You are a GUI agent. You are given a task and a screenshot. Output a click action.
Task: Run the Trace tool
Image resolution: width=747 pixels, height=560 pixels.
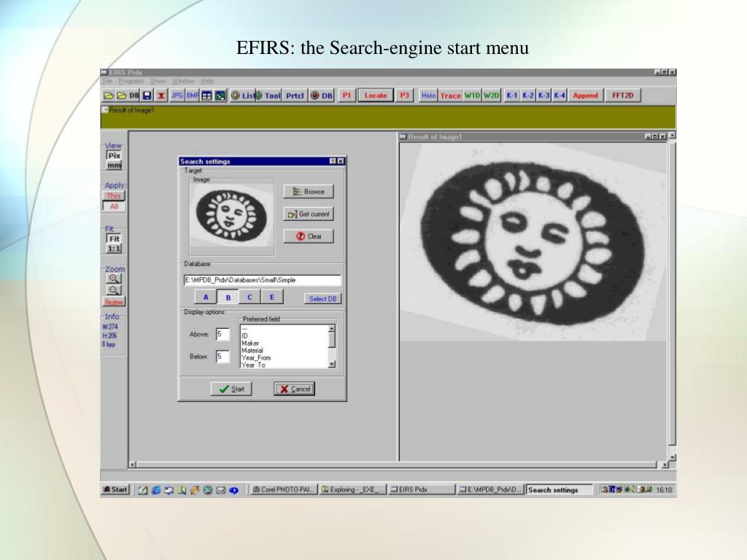click(x=450, y=96)
